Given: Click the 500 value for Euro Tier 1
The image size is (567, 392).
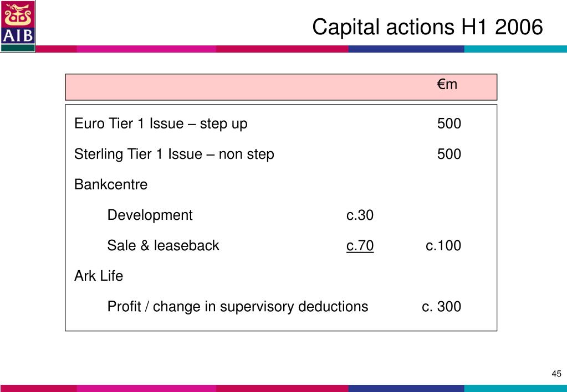Looking at the screenshot, I should [449, 123].
